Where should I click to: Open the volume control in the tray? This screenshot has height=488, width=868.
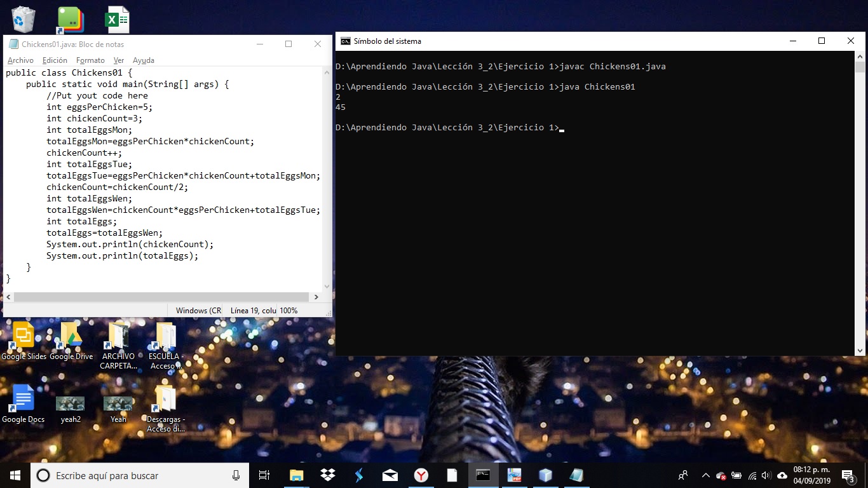point(766,475)
